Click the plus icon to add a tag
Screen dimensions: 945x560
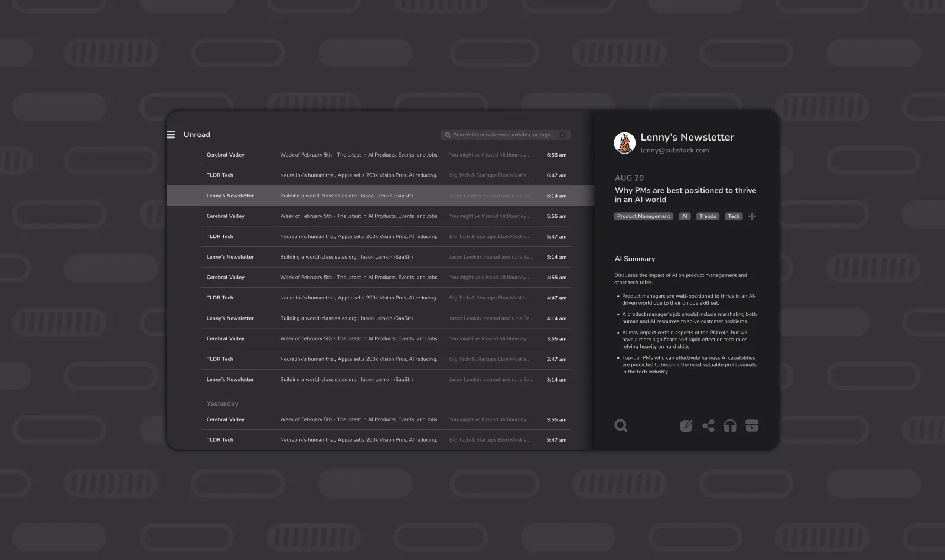pos(752,216)
